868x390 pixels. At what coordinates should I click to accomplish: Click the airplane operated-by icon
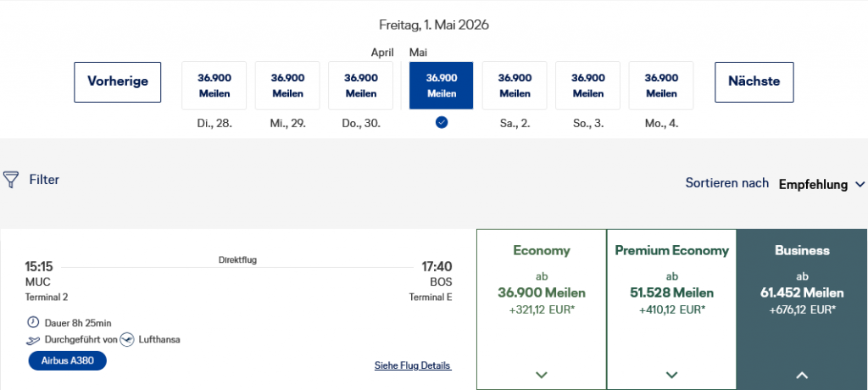(33, 340)
